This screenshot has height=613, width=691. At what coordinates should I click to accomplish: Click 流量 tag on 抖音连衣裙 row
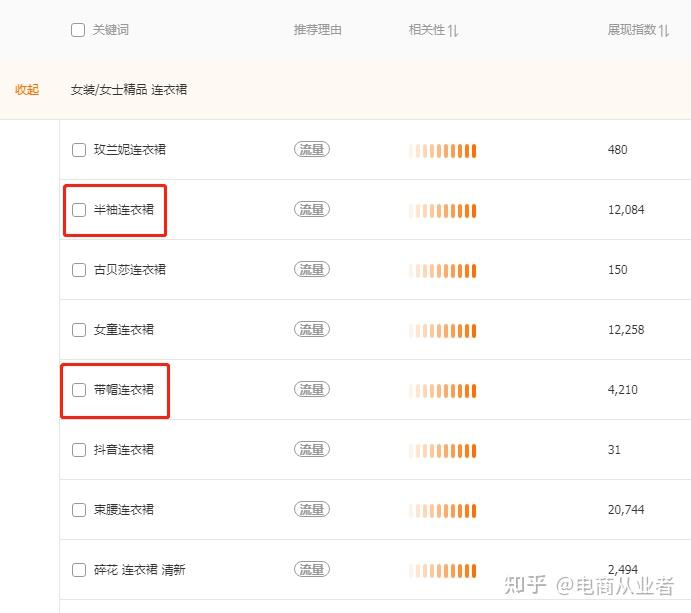click(x=312, y=450)
